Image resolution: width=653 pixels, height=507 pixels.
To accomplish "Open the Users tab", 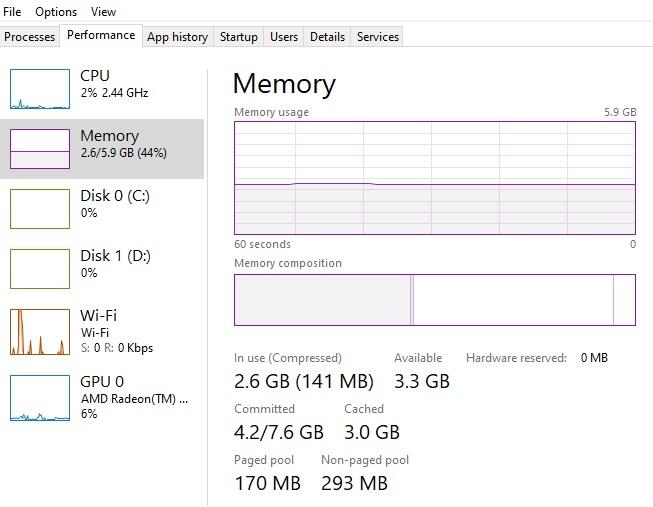I will (x=284, y=37).
